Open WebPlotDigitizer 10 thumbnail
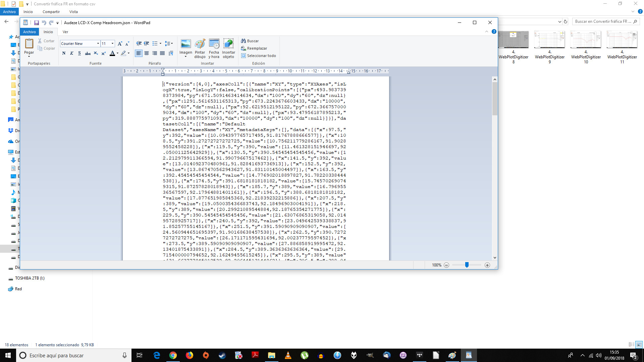 pos(586,40)
